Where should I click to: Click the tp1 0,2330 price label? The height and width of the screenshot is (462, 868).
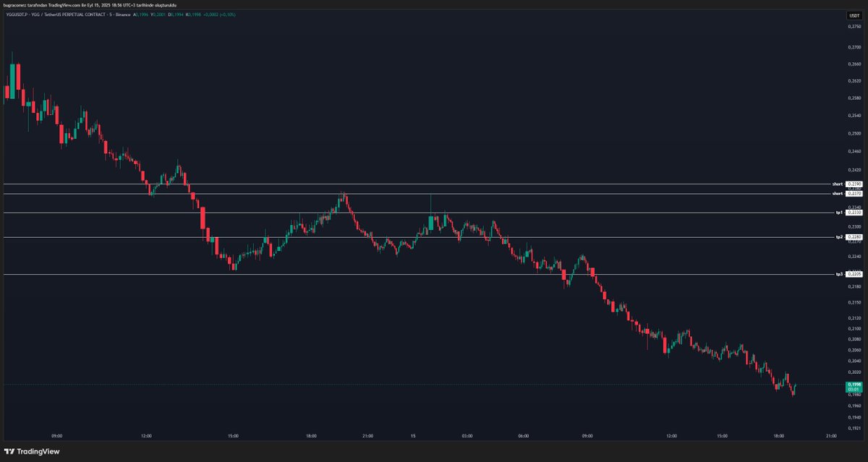pyautogui.click(x=854, y=213)
